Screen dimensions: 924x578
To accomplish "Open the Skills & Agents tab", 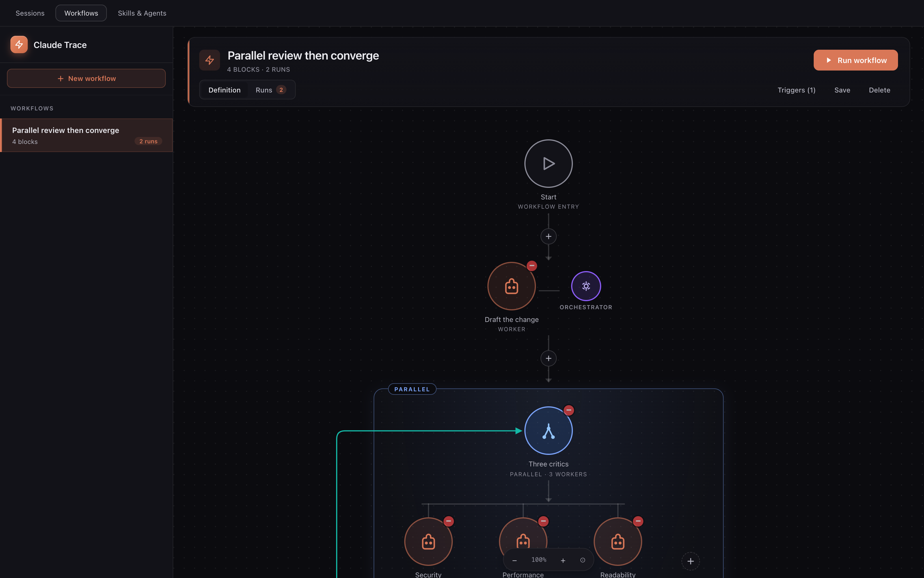I will coord(142,13).
